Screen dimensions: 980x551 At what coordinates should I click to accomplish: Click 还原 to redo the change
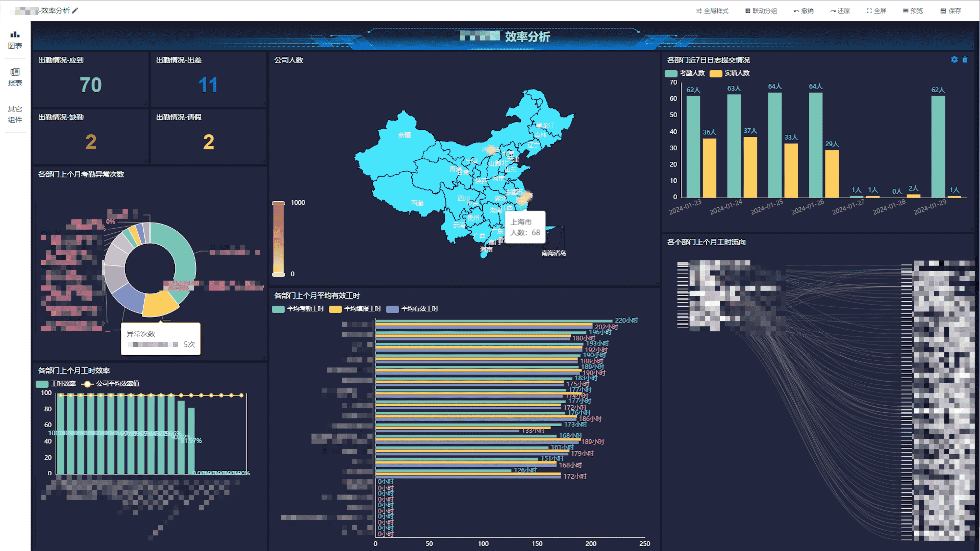coord(840,11)
